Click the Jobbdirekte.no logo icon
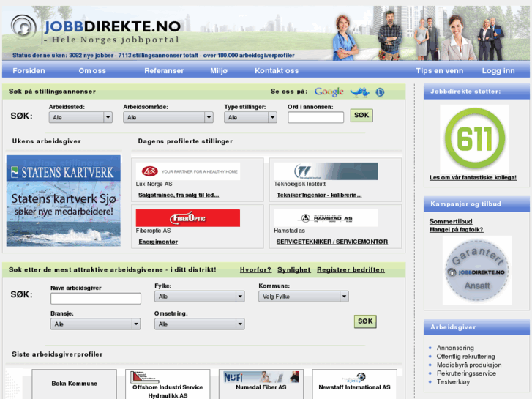Screen dimensions: 532x399 (23, 26)
